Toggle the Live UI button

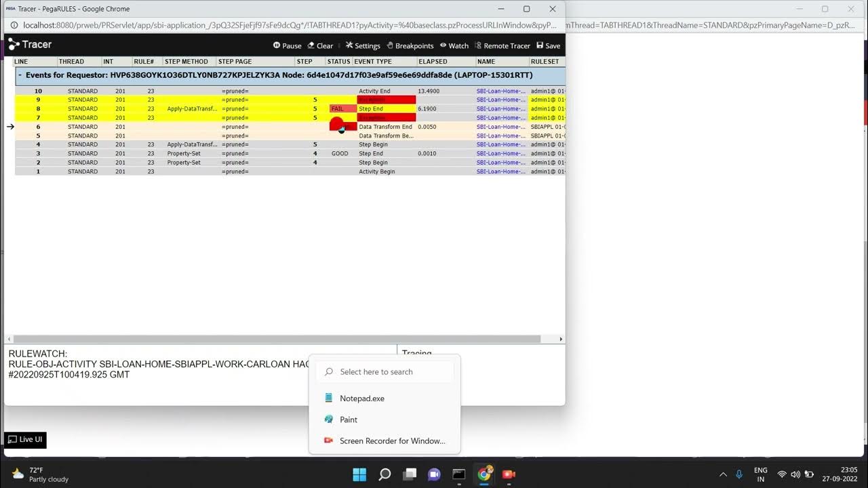[x=25, y=439]
